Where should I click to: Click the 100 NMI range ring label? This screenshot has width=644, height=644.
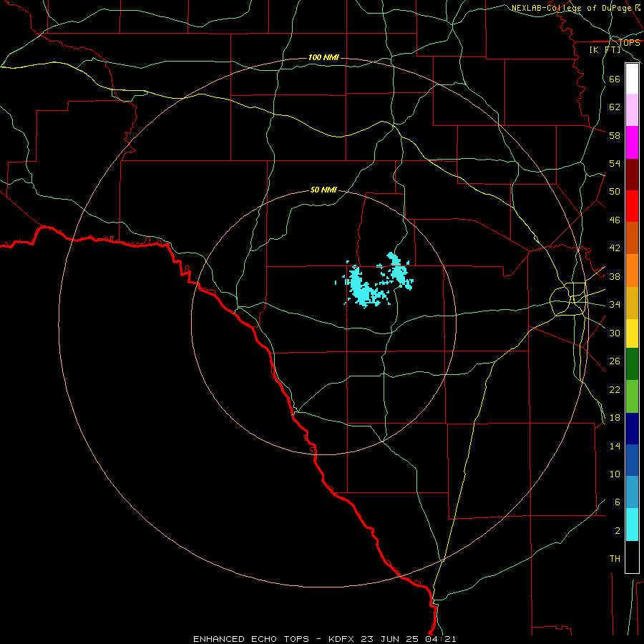tap(323, 57)
